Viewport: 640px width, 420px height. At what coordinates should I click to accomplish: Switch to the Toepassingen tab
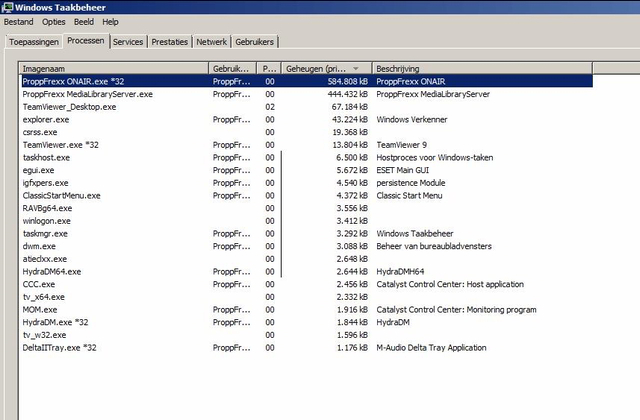tap(34, 42)
